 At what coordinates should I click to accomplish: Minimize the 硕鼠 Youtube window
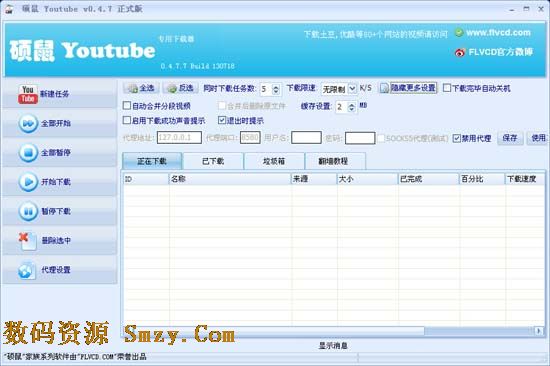point(512,9)
